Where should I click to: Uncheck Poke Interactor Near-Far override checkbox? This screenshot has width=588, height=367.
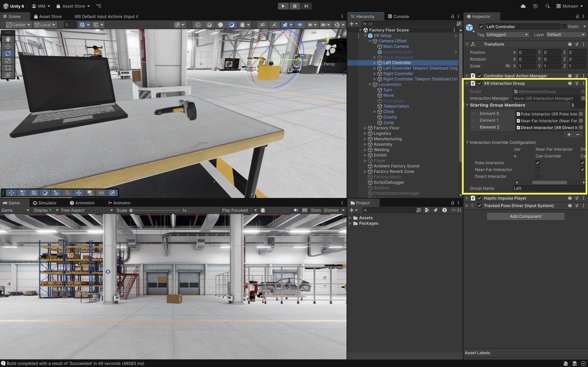pyautogui.click(x=537, y=163)
